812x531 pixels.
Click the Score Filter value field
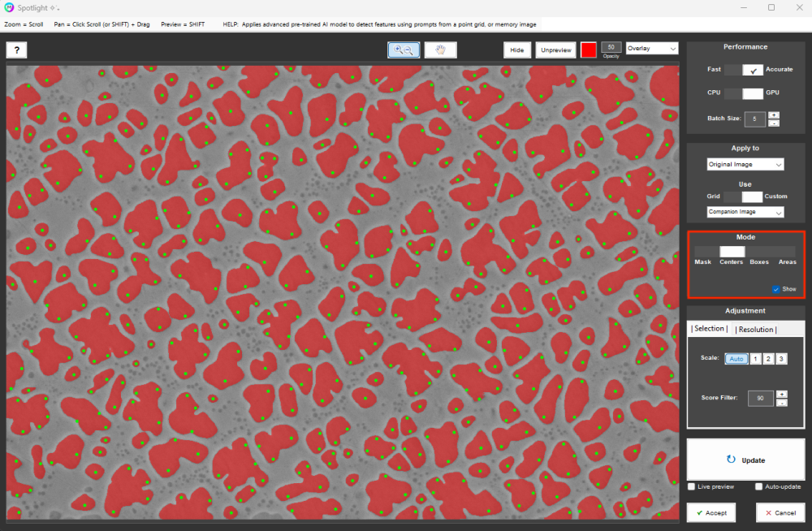(x=760, y=399)
